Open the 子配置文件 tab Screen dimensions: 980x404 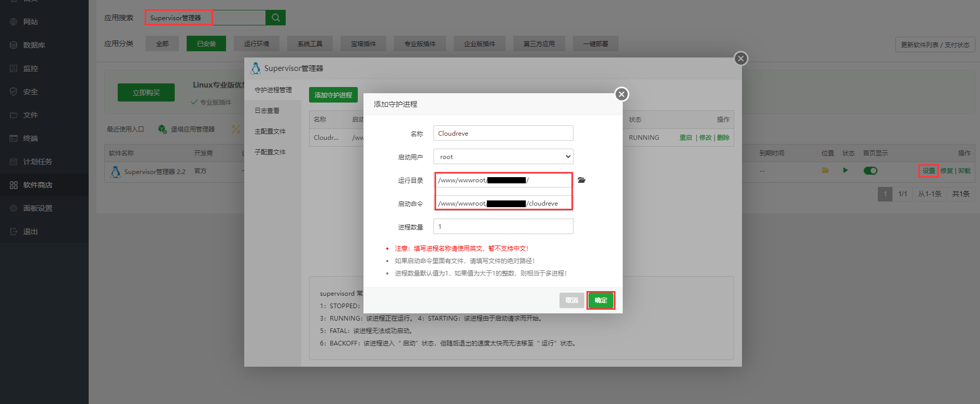(273, 152)
